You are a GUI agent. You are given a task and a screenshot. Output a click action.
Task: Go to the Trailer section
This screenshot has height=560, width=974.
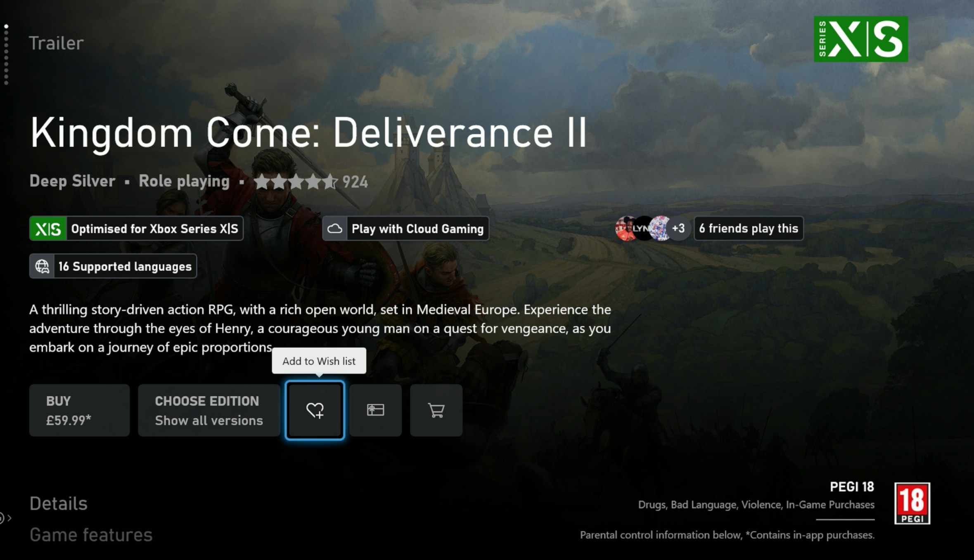(57, 43)
